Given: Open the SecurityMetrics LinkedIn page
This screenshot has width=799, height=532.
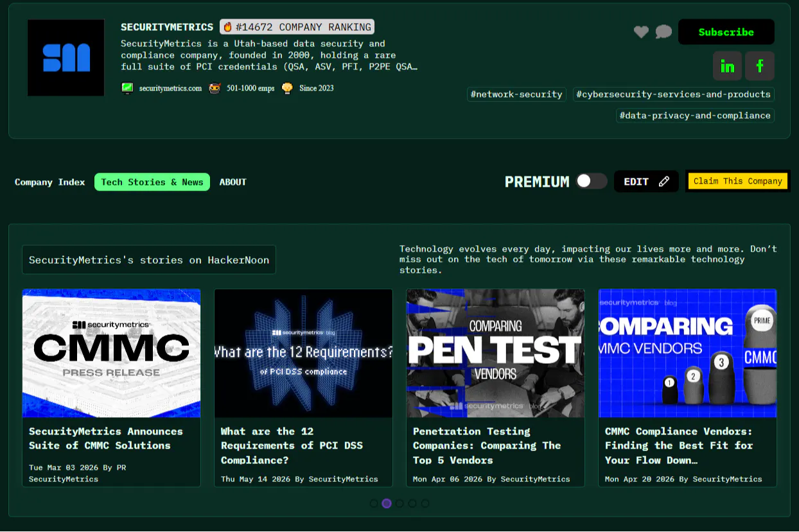Looking at the screenshot, I should pyautogui.click(x=728, y=66).
